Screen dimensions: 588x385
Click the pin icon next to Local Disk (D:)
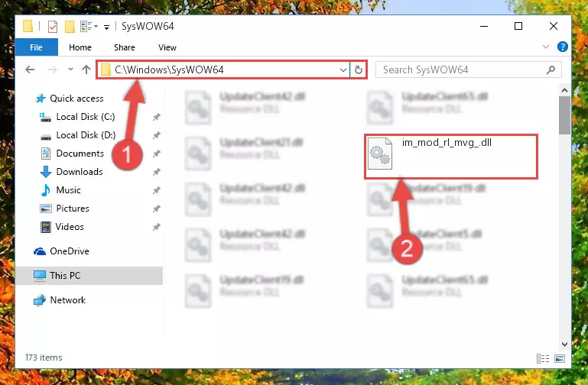pyautogui.click(x=157, y=135)
